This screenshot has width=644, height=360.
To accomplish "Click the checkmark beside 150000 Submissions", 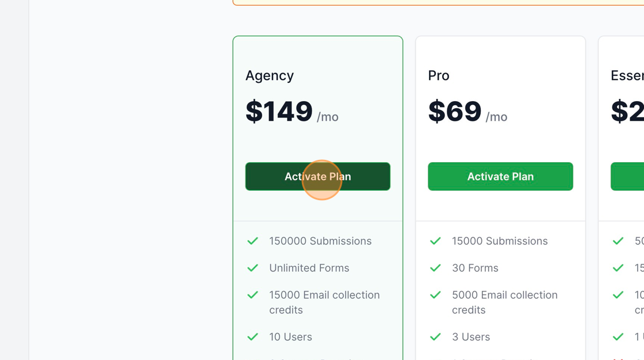I will (x=252, y=241).
